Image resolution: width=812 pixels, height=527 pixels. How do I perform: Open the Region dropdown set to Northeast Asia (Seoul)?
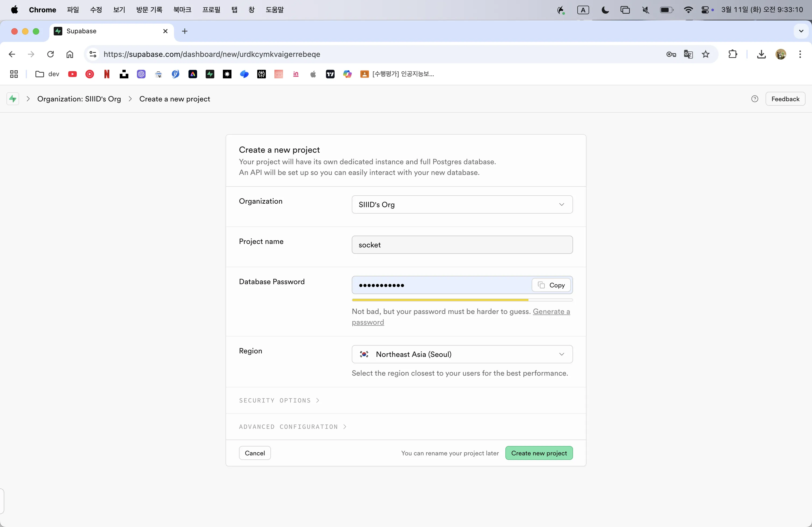tap(462, 354)
